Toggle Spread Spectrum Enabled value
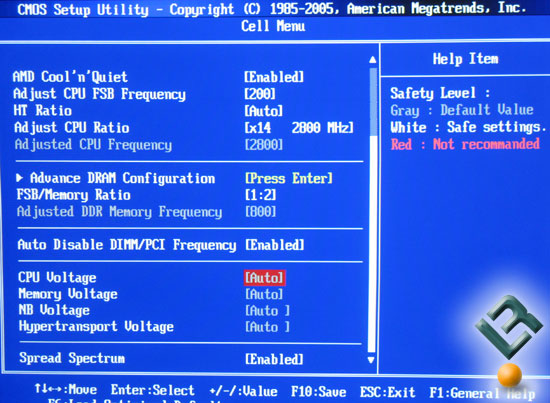 point(274,359)
